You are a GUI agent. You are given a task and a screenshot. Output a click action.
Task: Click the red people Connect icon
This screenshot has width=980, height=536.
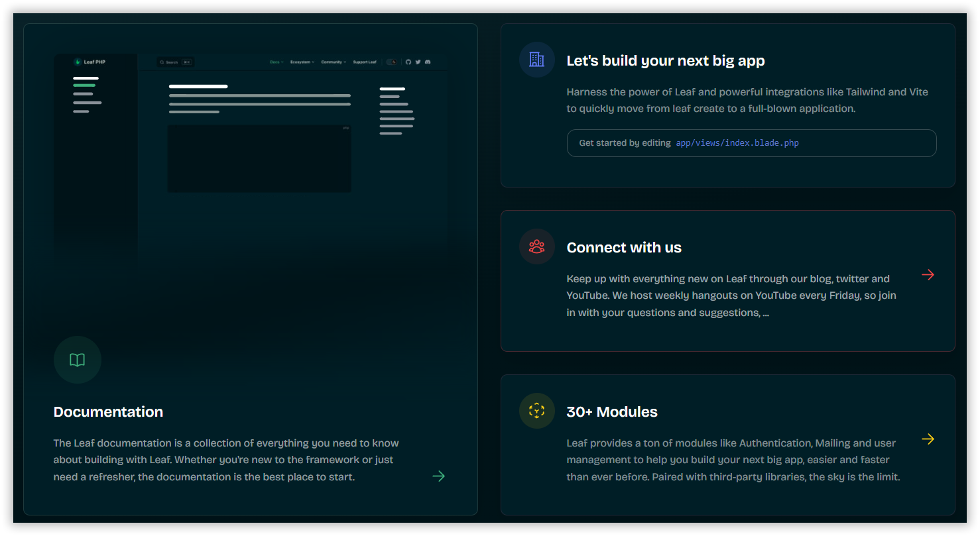tap(536, 246)
